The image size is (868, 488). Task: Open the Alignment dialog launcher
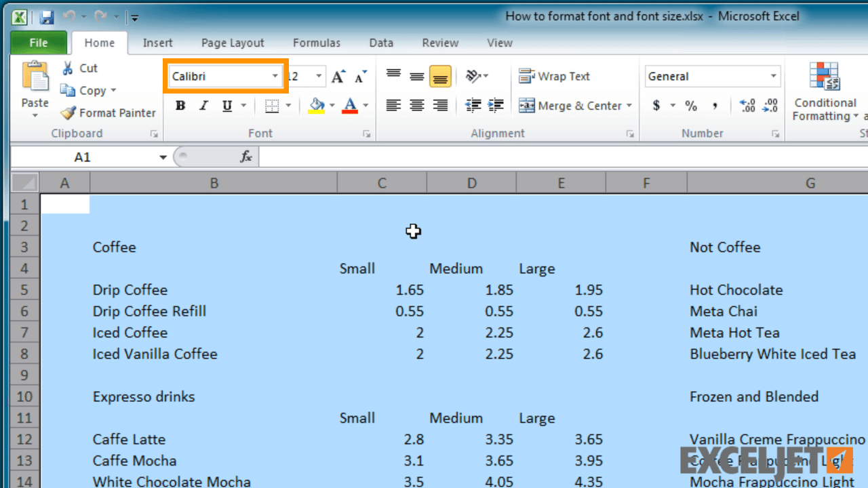[630, 134]
